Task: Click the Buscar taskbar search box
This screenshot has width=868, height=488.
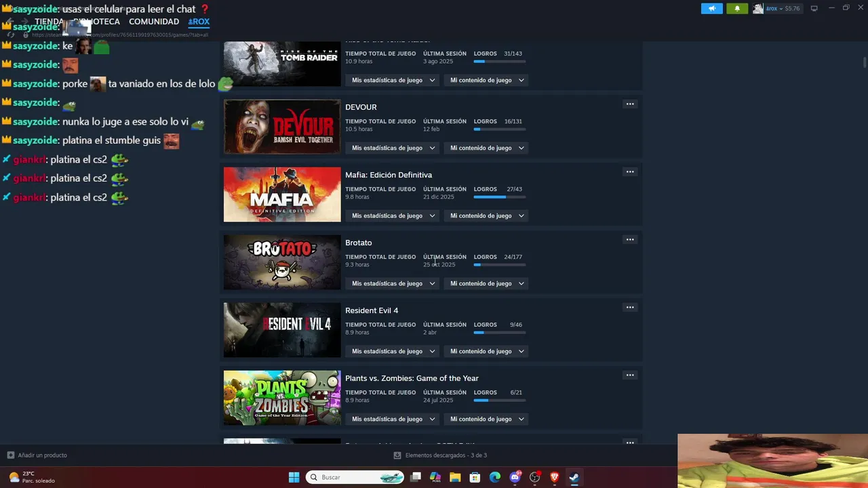Action: tap(355, 477)
